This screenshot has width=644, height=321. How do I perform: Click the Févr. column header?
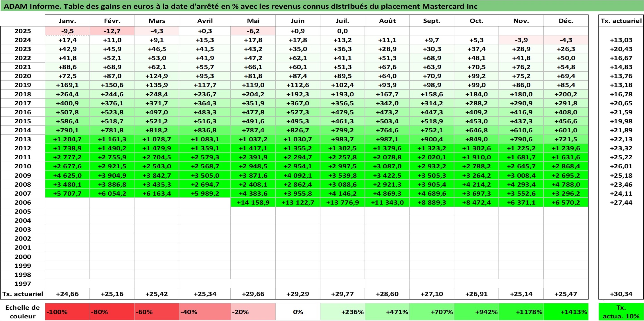(112, 21)
